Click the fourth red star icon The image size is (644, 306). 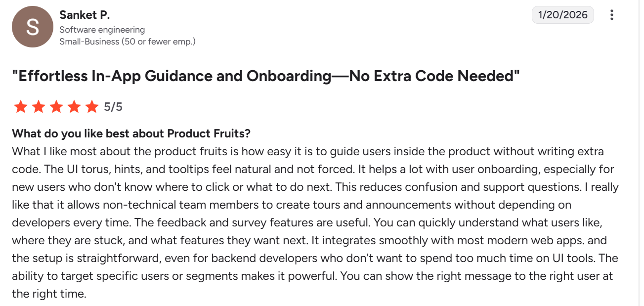click(x=74, y=106)
